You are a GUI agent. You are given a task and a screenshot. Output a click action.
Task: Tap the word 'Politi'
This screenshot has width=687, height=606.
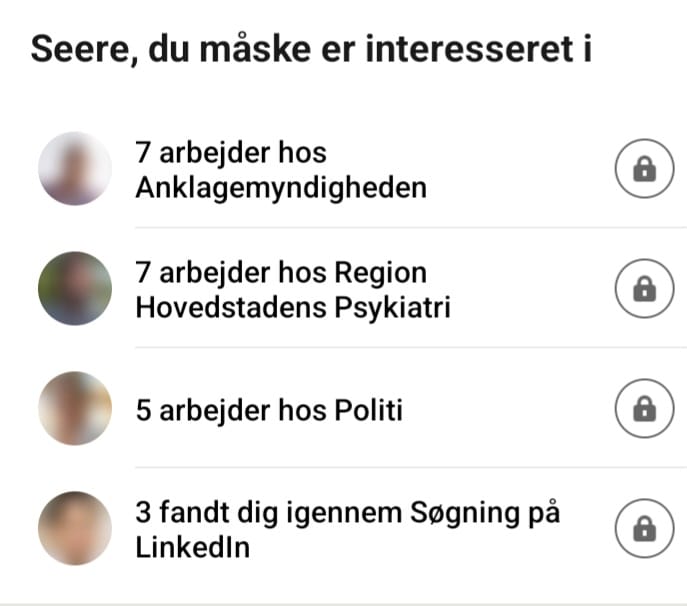pos(368,410)
